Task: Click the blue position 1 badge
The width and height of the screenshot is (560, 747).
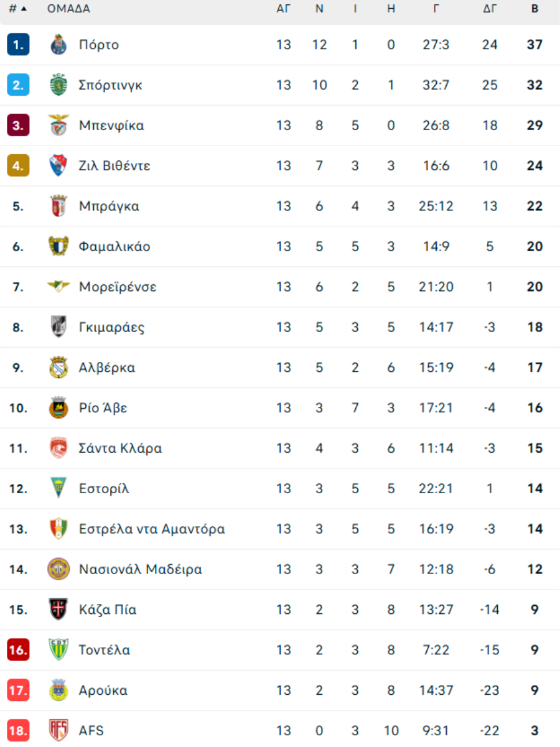Action: click(18, 45)
